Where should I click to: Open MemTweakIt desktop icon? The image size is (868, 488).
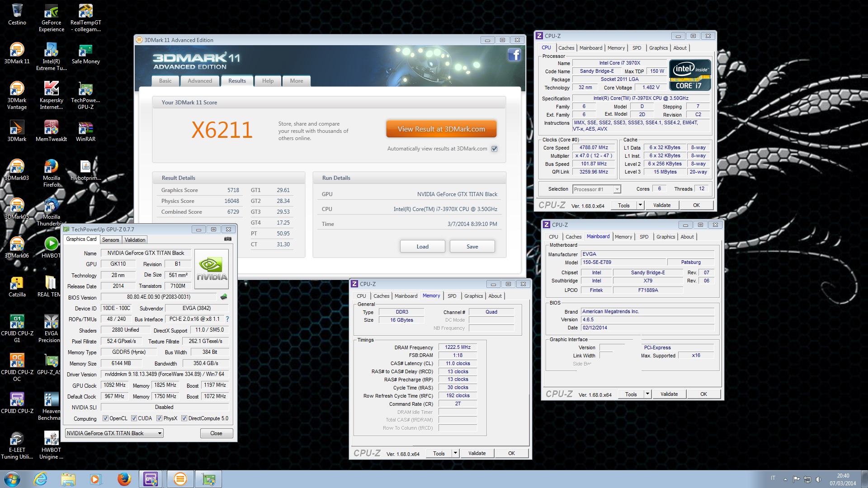coord(52,131)
